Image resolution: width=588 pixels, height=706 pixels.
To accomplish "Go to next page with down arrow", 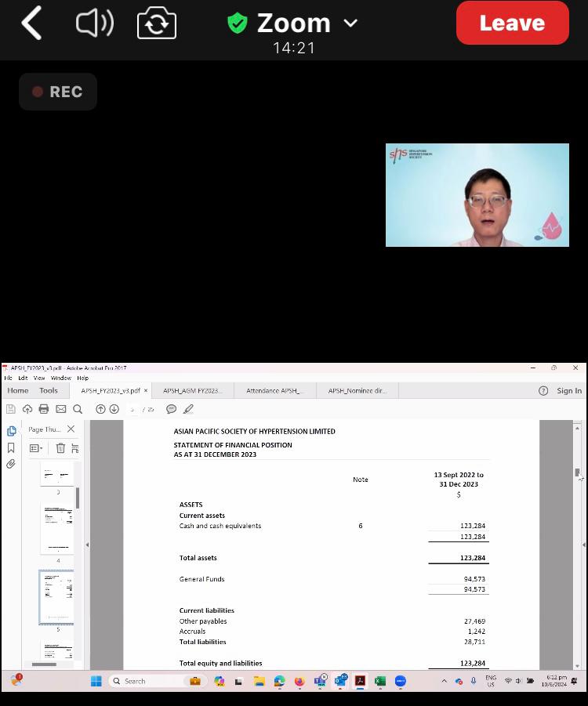I will tap(114, 409).
